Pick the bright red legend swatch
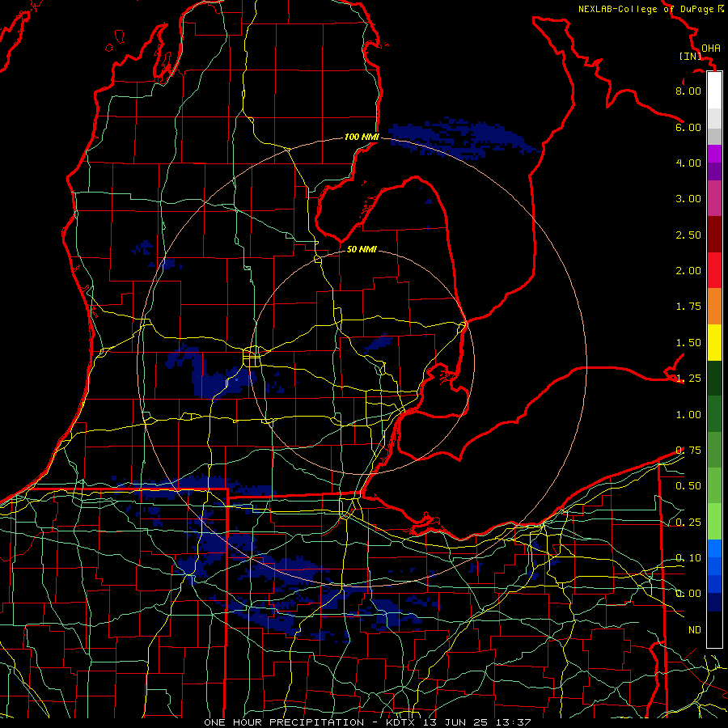 tap(714, 271)
